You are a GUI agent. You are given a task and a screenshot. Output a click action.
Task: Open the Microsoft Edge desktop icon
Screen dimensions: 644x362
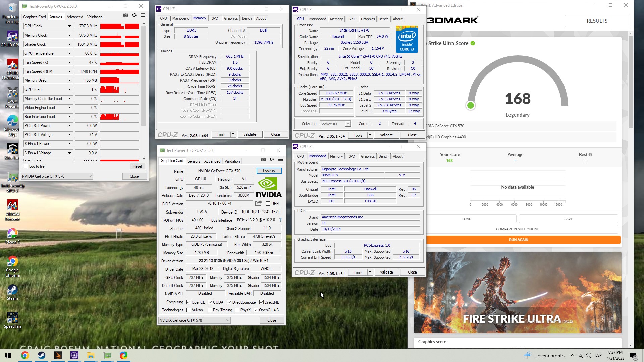12,126
